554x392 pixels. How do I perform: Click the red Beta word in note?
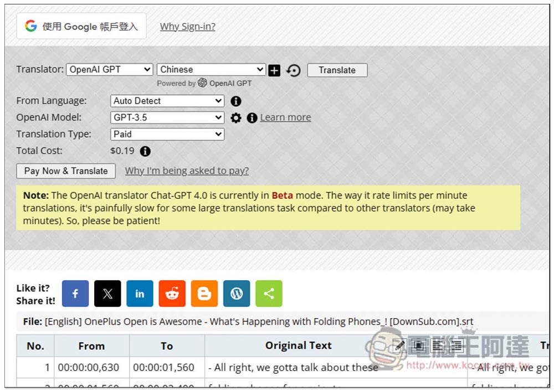click(283, 195)
